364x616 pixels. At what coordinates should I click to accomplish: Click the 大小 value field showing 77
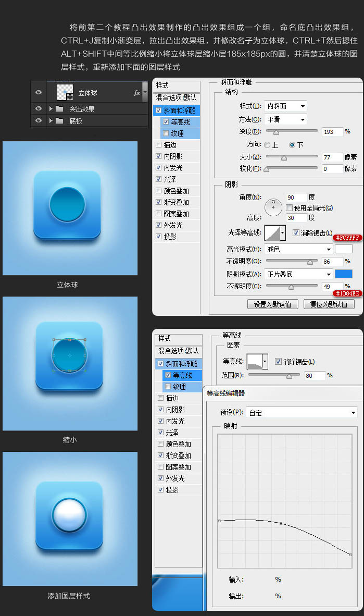pos(332,157)
